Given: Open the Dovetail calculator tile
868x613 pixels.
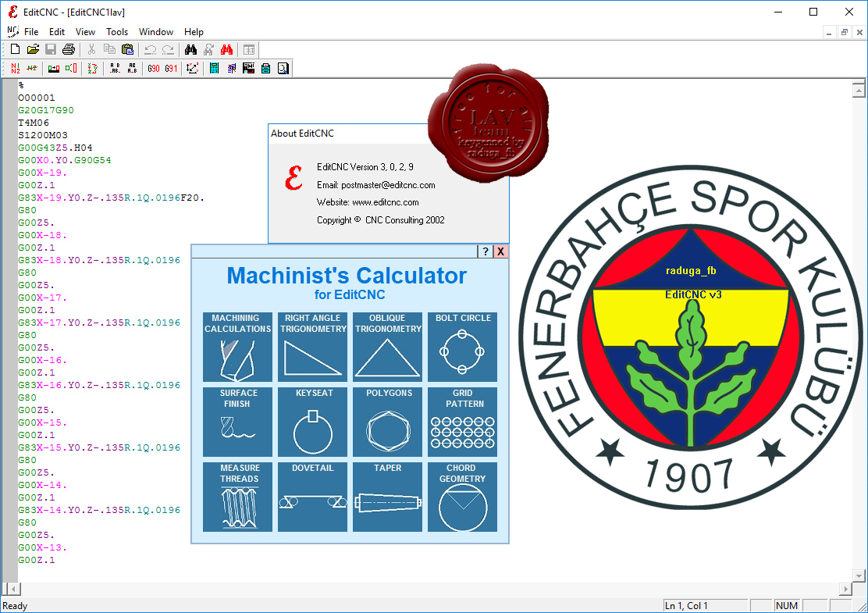Looking at the screenshot, I should point(312,497).
